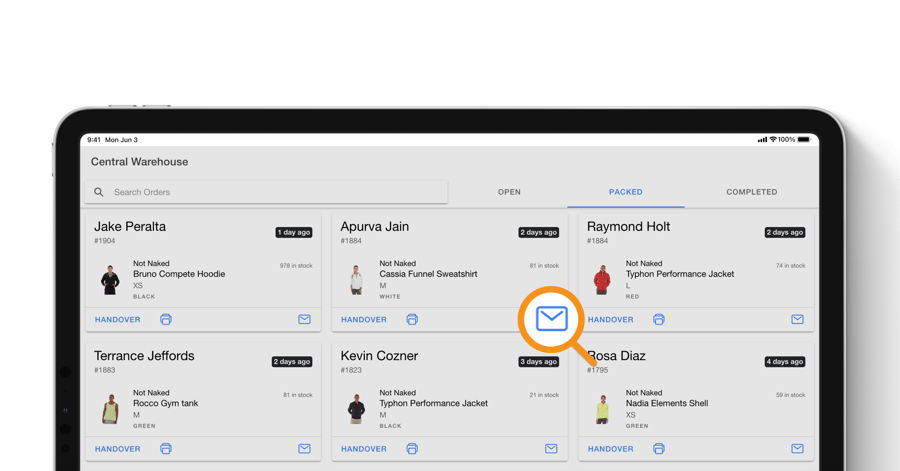900x471 pixels.
Task: Print Rosa Diaz's order slip
Action: click(x=659, y=449)
